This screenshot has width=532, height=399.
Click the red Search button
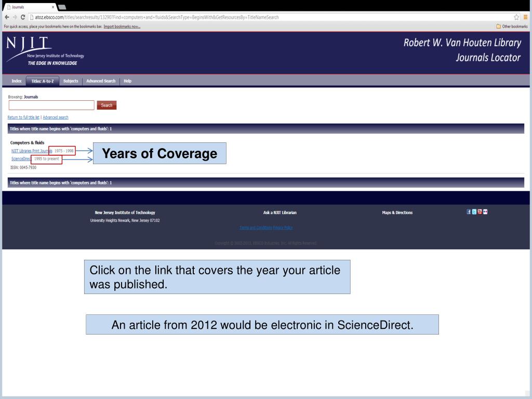pos(107,105)
